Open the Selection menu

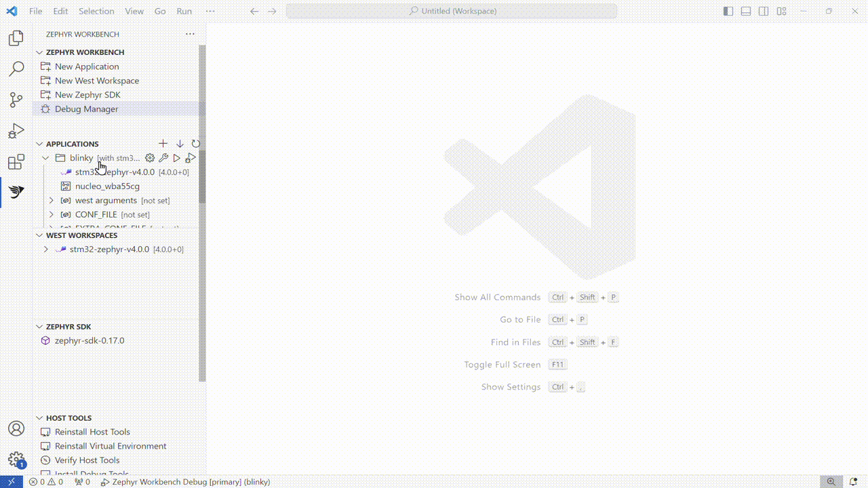96,12
